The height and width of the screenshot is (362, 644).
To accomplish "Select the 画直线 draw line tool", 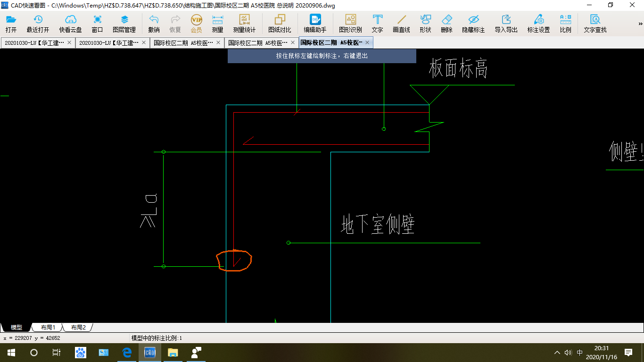I will pos(401,24).
